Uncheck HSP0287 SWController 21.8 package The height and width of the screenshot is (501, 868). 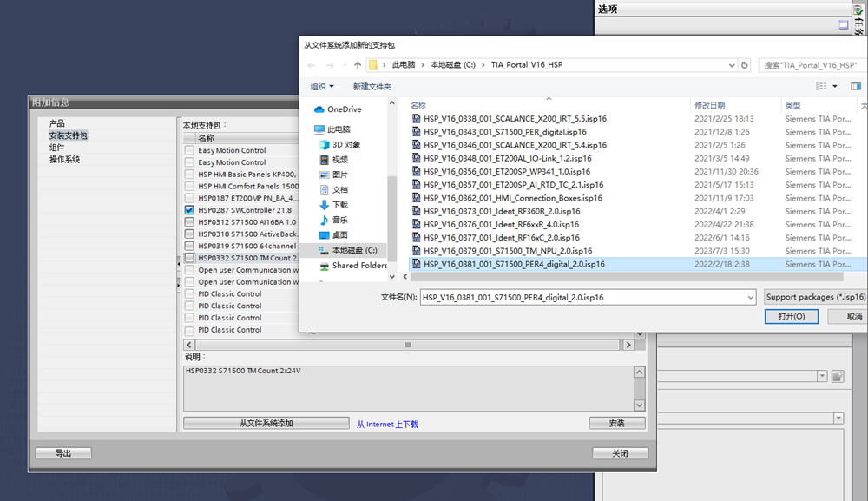pyautogui.click(x=189, y=210)
